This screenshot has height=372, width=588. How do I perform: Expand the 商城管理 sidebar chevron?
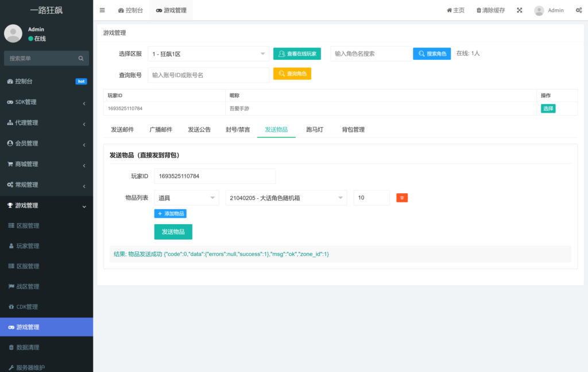[84, 165]
